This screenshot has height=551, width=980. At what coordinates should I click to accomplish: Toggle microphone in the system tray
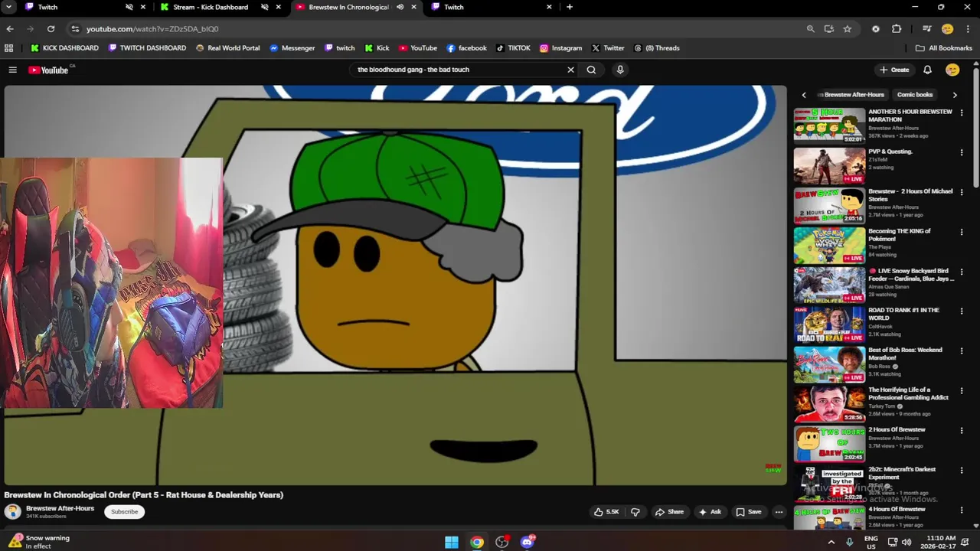click(849, 542)
